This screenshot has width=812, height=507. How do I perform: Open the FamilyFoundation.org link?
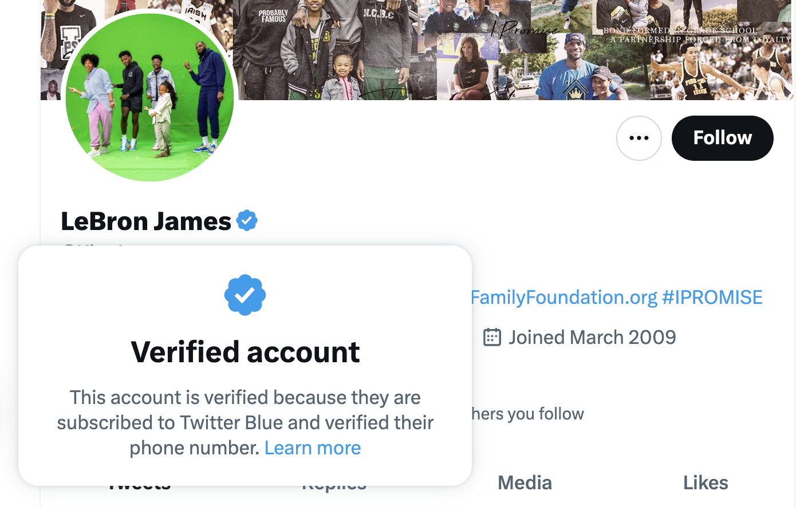pyautogui.click(x=564, y=298)
